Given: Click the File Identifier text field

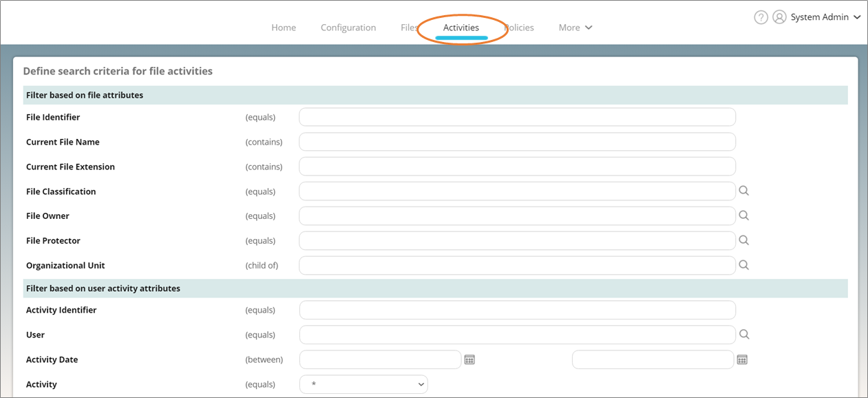Looking at the screenshot, I should 517,117.
